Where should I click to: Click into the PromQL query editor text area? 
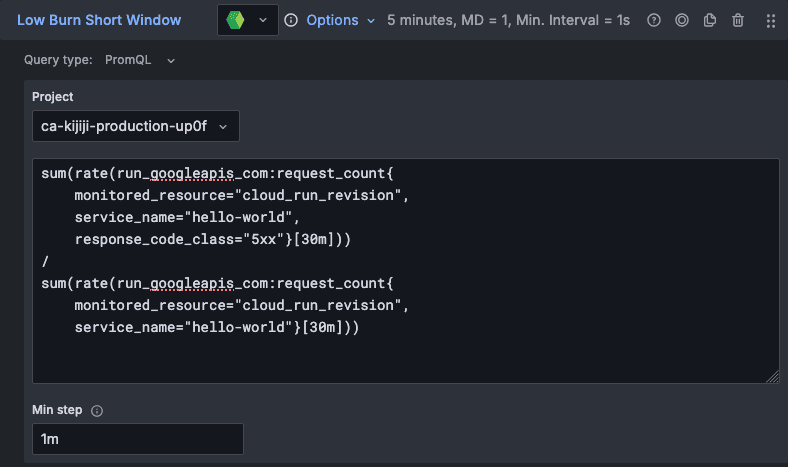tap(406, 271)
